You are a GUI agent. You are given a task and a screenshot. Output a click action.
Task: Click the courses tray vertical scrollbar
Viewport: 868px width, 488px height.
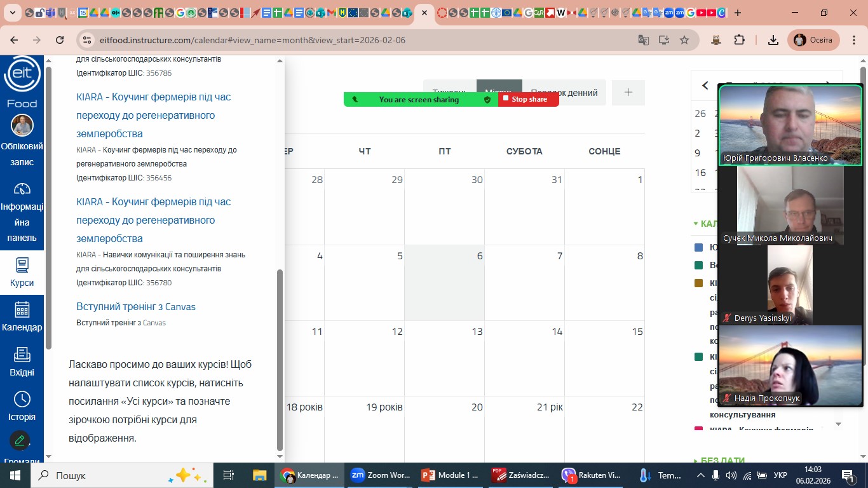pos(280,359)
